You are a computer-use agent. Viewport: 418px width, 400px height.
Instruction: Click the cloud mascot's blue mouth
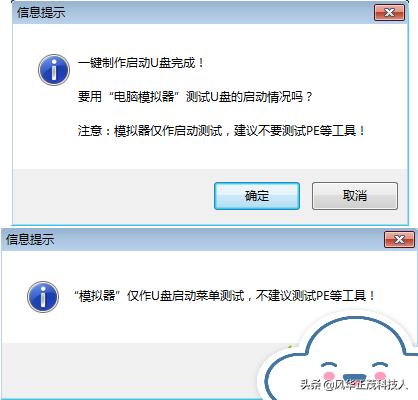point(355,377)
